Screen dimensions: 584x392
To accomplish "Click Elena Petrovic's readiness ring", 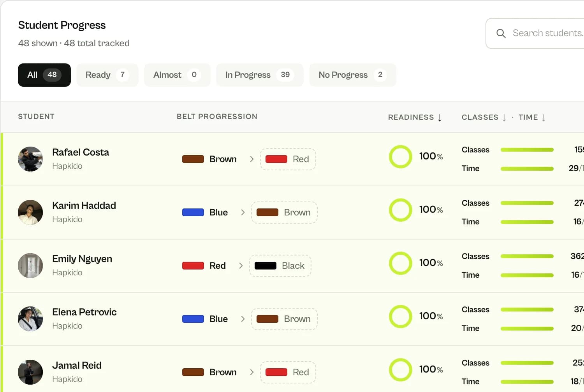I will point(401,317).
